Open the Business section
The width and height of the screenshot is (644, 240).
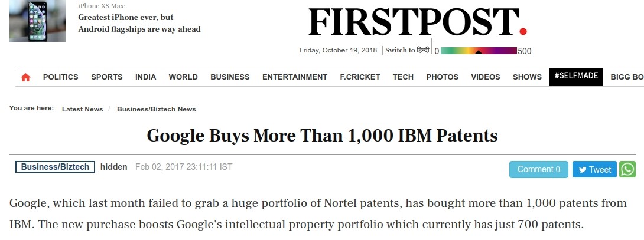click(230, 77)
